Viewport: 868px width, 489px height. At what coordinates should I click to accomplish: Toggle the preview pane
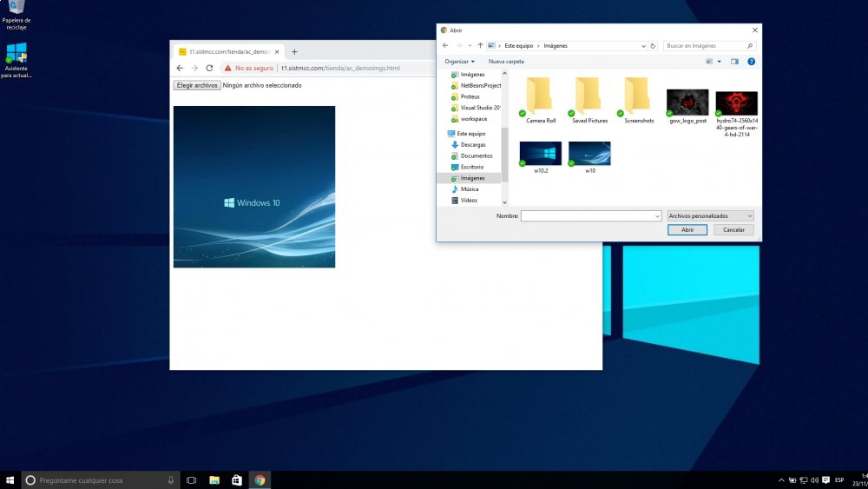(x=734, y=62)
